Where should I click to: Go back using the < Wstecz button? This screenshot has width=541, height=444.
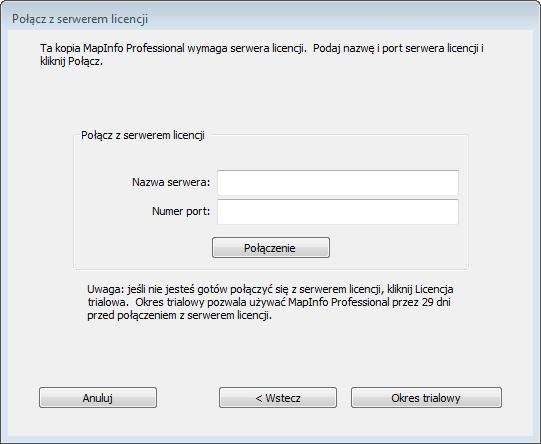(x=278, y=397)
